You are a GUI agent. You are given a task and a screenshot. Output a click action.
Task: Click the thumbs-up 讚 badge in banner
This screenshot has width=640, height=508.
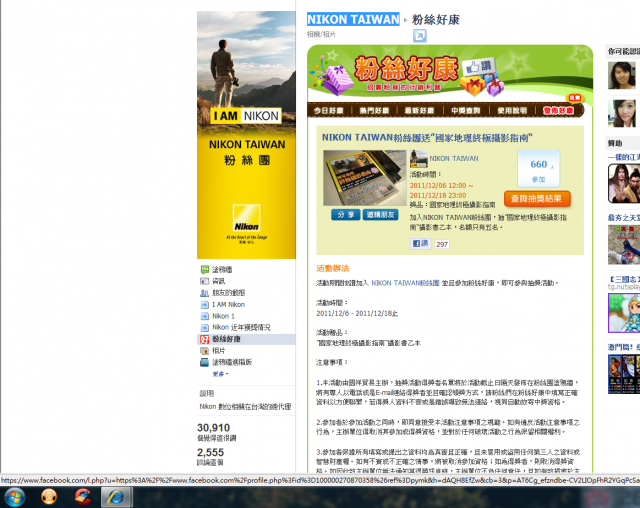coord(479,67)
